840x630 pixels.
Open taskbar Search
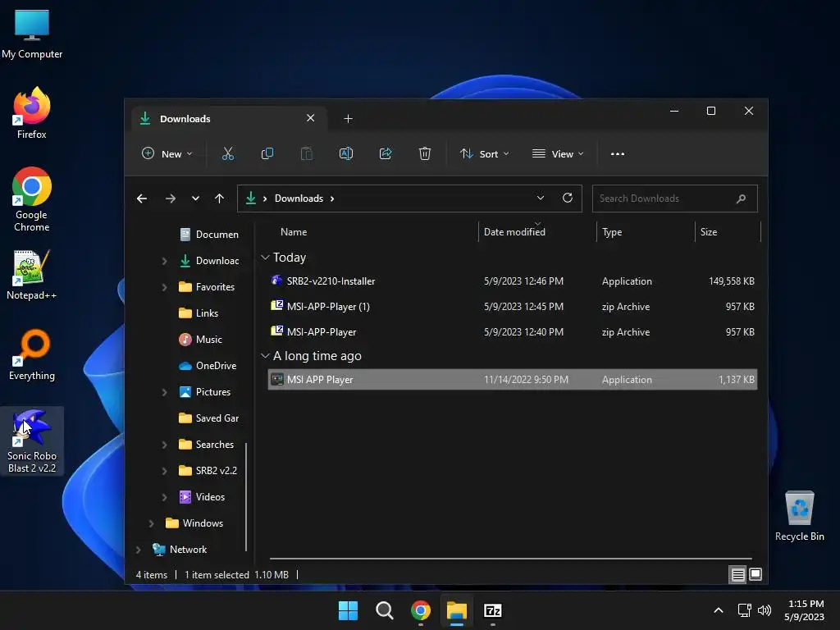pos(384,610)
